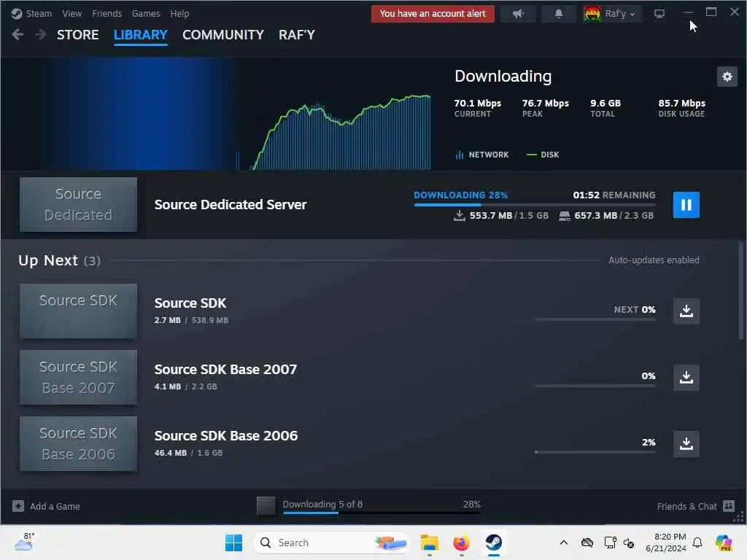Click the taskbar clock showing 8:20 PM
Screen dimensions: 747x560
coord(666,542)
